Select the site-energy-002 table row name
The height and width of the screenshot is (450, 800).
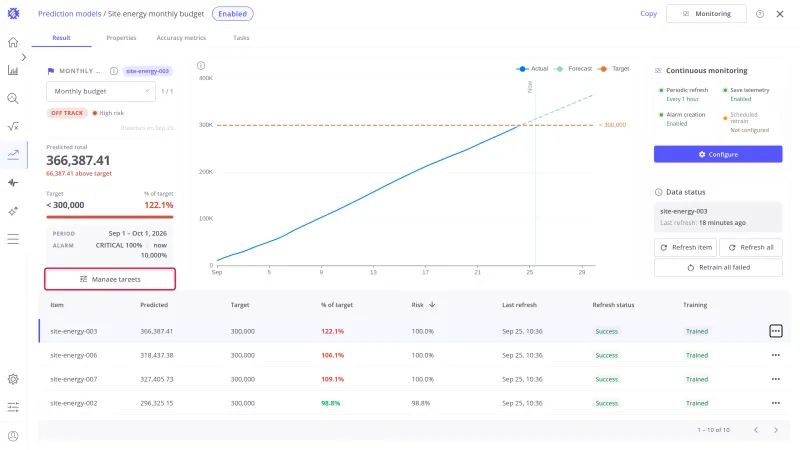point(73,403)
